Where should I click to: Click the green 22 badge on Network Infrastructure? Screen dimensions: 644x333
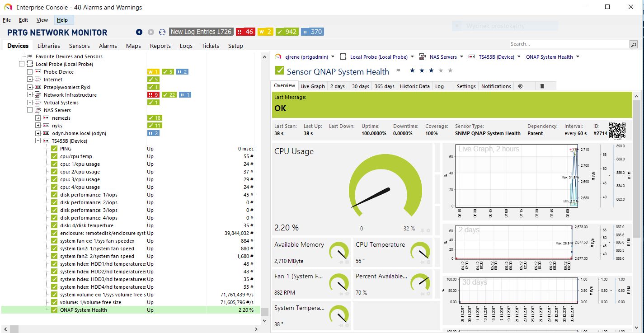(169, 95)
